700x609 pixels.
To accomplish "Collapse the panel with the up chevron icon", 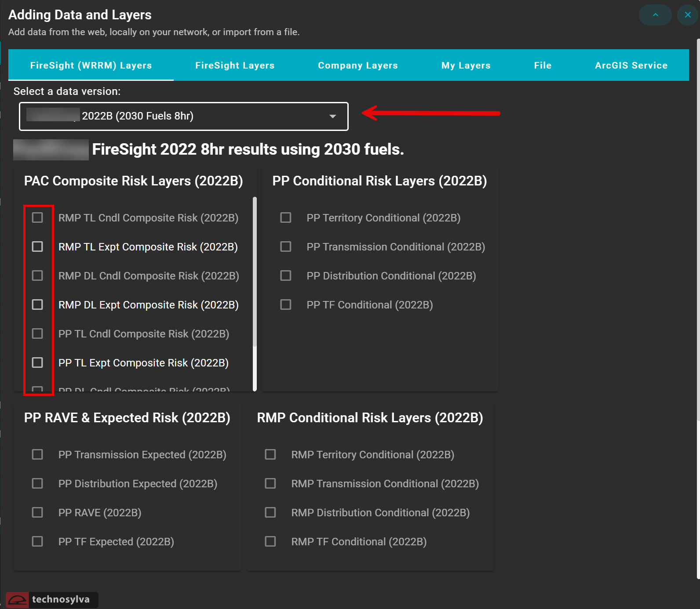I will click(655, 15).
